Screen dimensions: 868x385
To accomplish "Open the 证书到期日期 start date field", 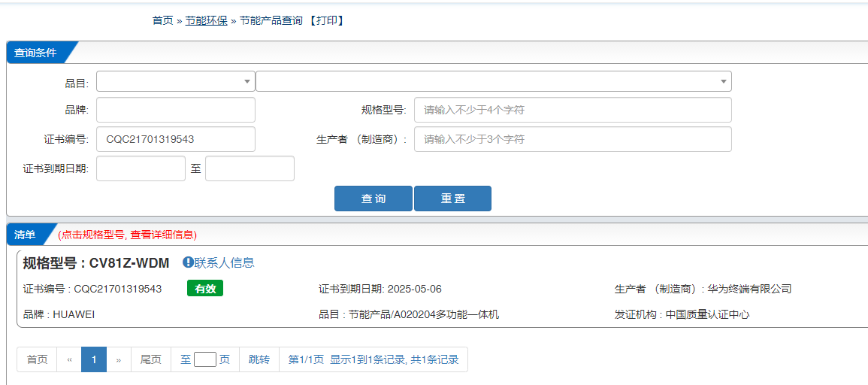I will pyautogui.click(x=141, y=168).
